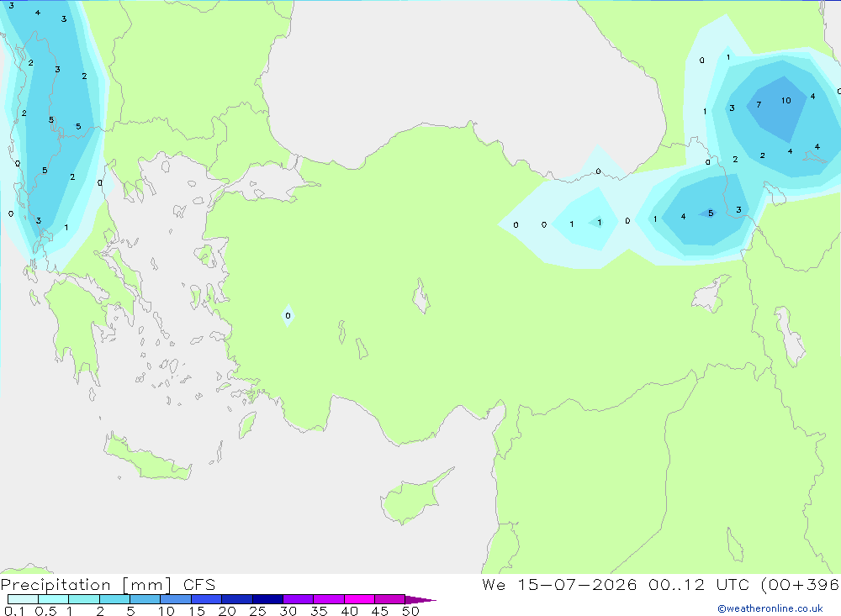Click the '00..12 UTC' time range text
This screenshot has height=616, width=841.
699,584
